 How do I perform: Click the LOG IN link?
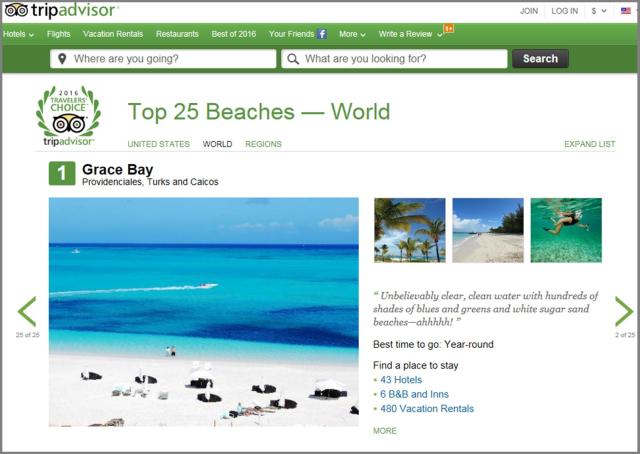pos(565,11)
